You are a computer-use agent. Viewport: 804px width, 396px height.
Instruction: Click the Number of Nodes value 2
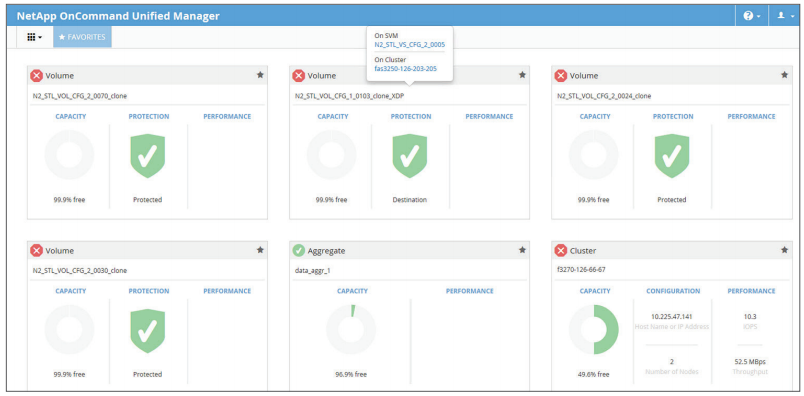coord(672,361)
